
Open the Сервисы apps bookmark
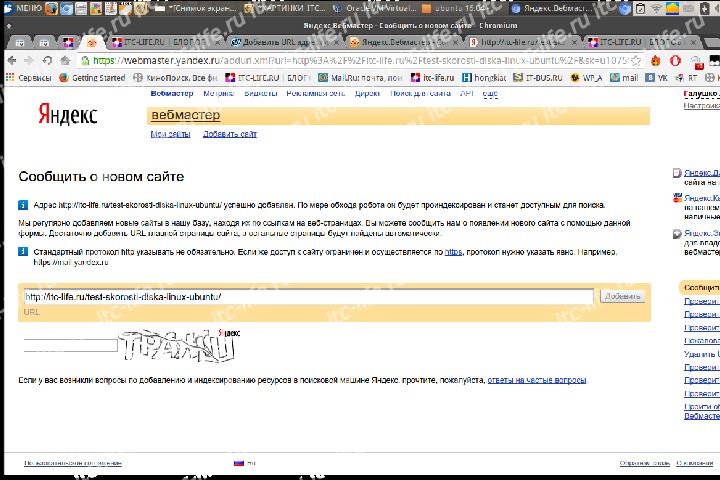pyautogui.click(x=28, y=78)
